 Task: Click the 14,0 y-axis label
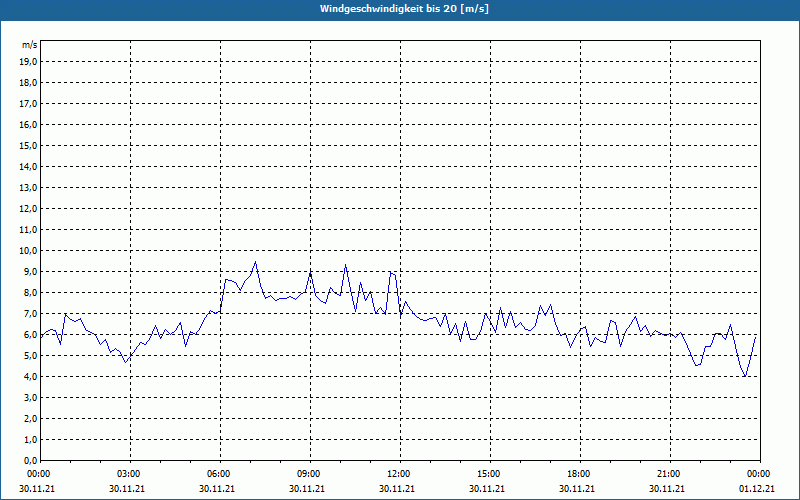[x=28, y=166]
